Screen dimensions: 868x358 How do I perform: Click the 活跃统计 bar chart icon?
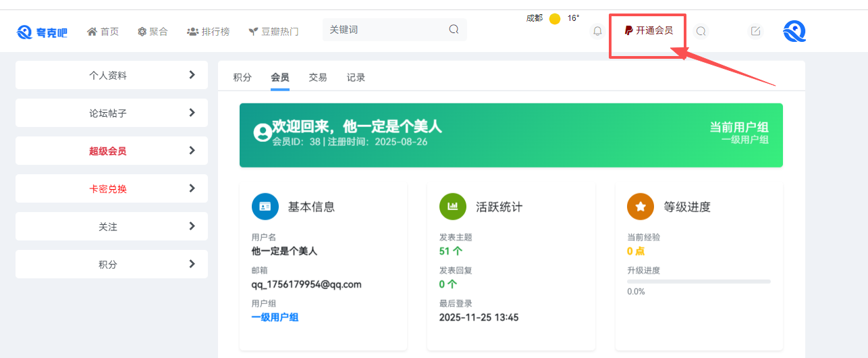(453, 207)
